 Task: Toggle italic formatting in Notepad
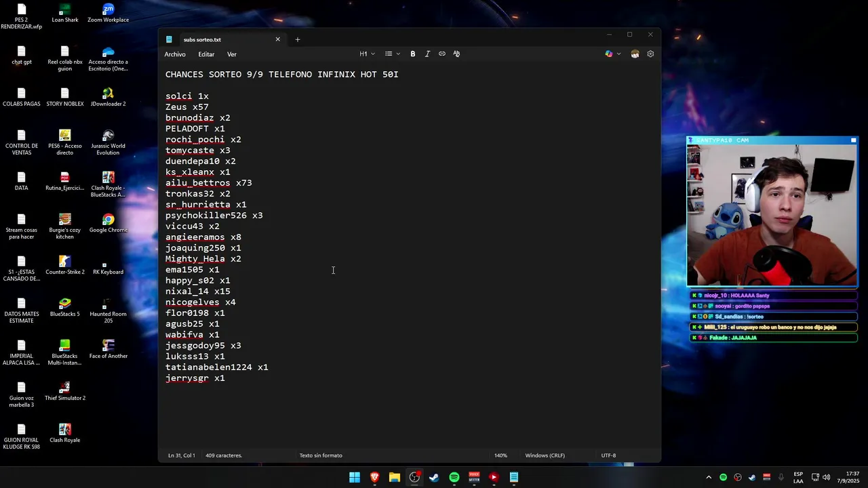click(427, 54)
